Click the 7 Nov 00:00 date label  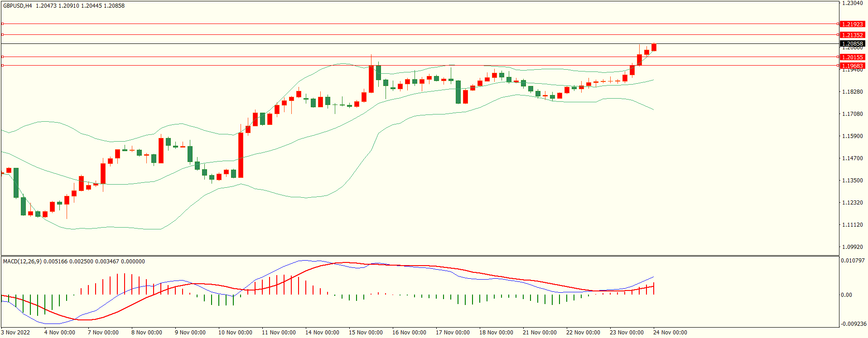pos(103,333)
